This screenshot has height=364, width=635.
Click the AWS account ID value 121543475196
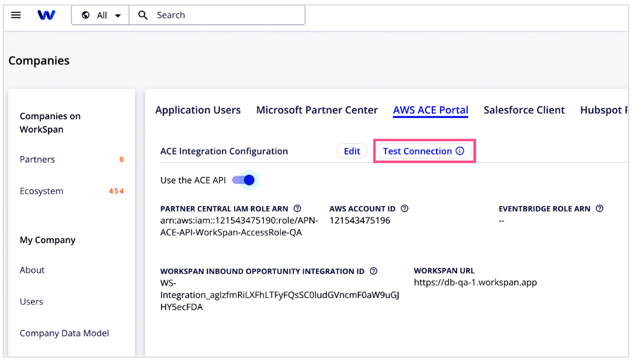(359, 221)
